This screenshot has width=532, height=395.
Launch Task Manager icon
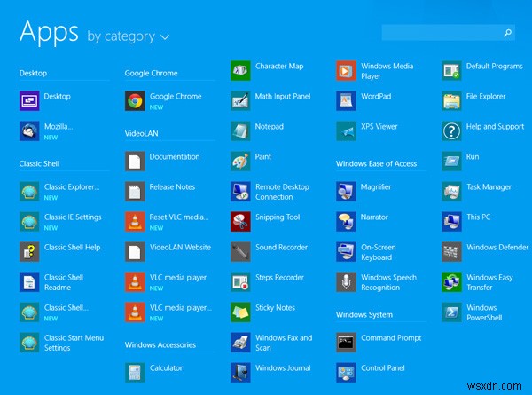(x=451, y=192)
